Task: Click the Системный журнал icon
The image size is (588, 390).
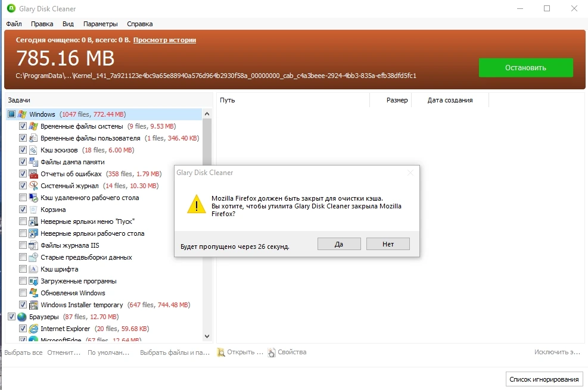Action: click(33, 186)
